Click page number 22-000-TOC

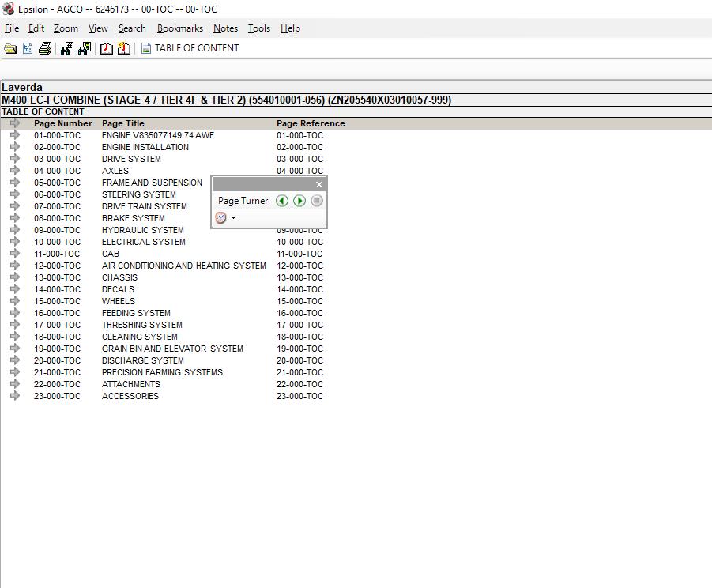[x=57, y=384]
